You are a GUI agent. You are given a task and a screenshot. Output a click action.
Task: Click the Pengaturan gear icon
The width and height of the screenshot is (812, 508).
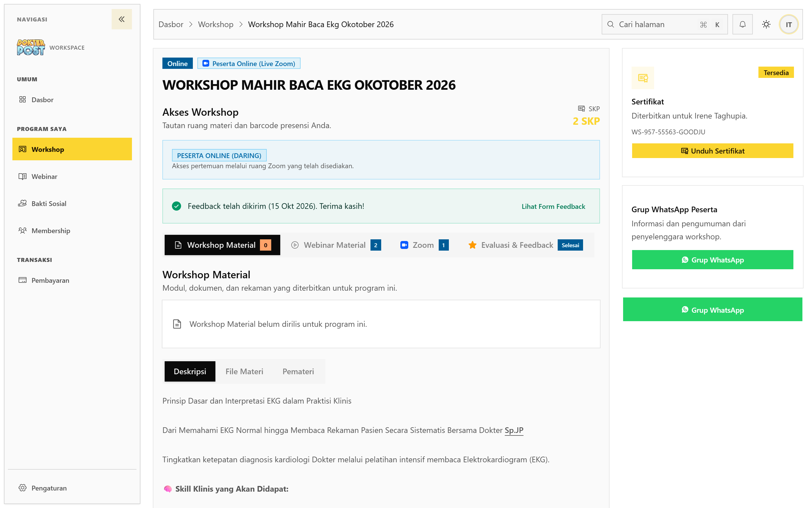pos(23,488)
